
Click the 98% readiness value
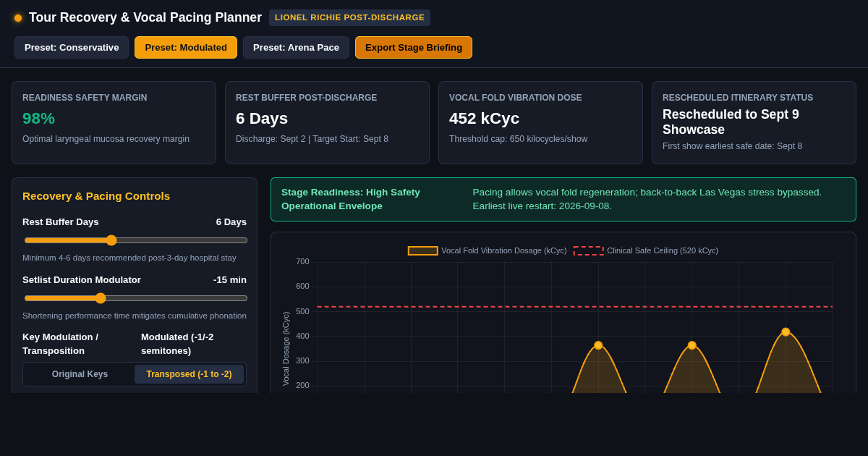coord(38,118)
